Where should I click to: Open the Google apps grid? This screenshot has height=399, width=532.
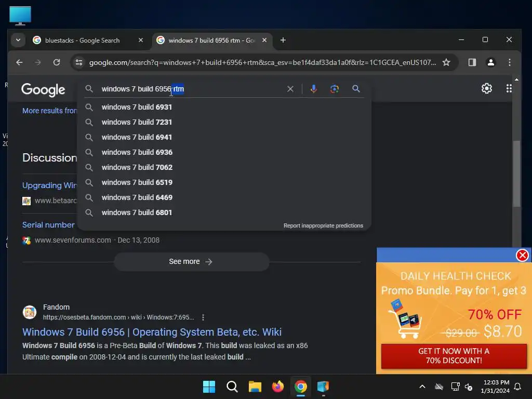(x=509, y=88)
